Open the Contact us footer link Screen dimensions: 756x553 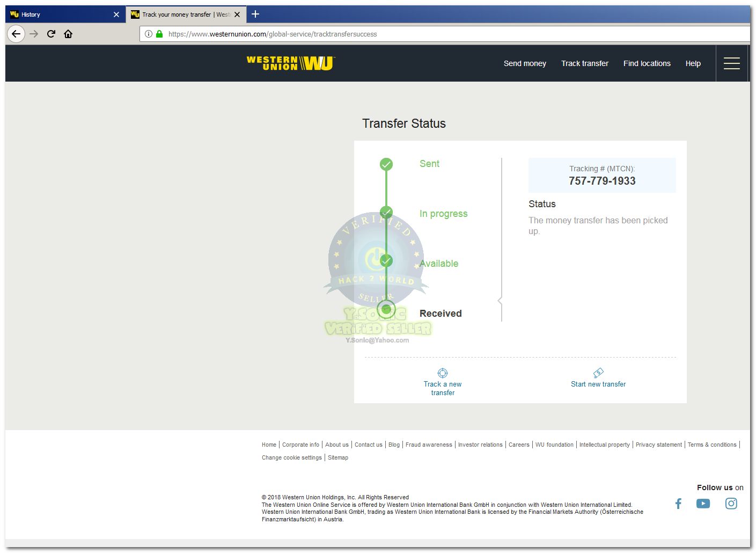coord(369,445)
